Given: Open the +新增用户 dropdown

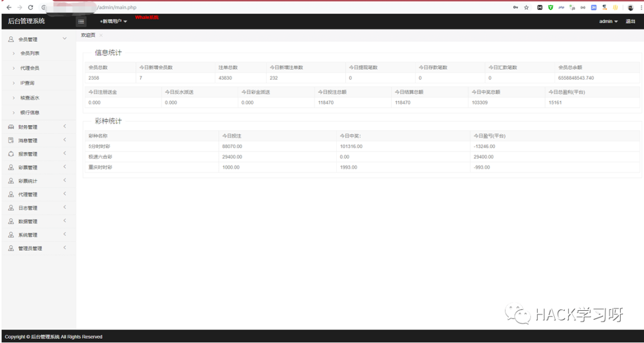Looking at the screenshot, I should click(x=113, y=21).
